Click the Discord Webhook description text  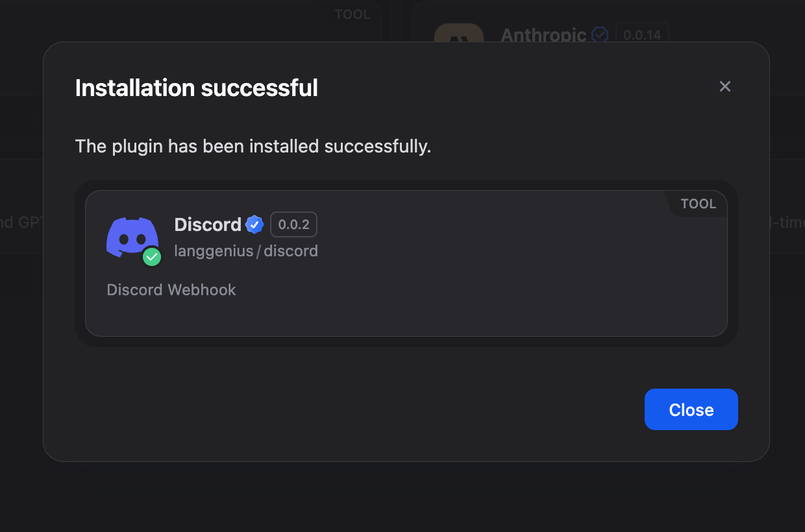click(x=171, y=289)
